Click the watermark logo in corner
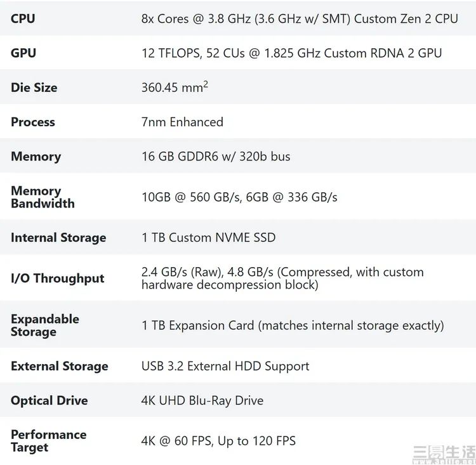Screen dimensions: 476x465 444,454
